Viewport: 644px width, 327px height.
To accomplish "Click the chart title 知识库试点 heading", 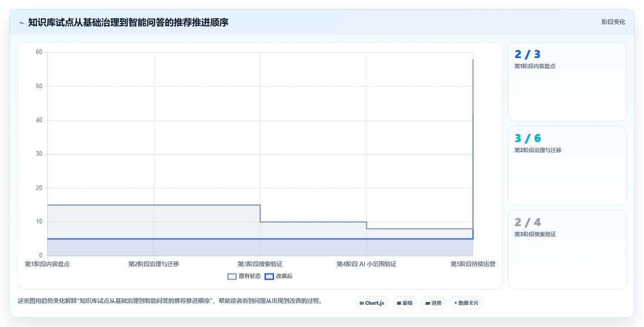I will click(128, 22).
